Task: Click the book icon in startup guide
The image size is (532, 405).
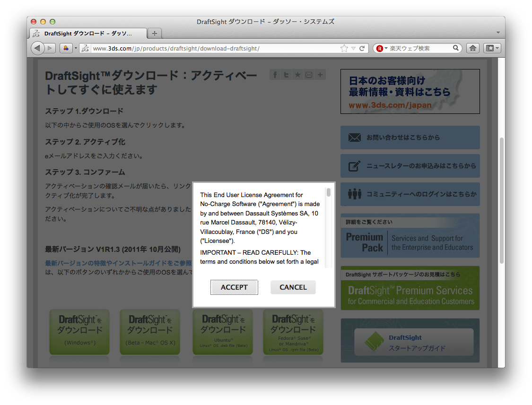Action: [x=374, y=341]
